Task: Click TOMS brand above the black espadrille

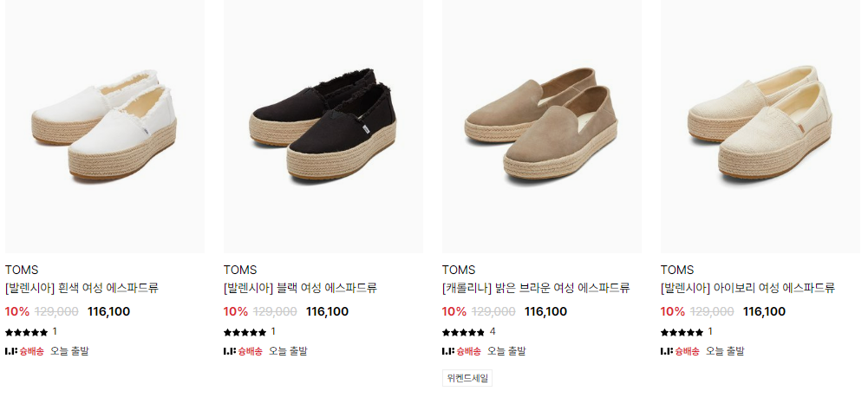Action: (x=240, y=270)
